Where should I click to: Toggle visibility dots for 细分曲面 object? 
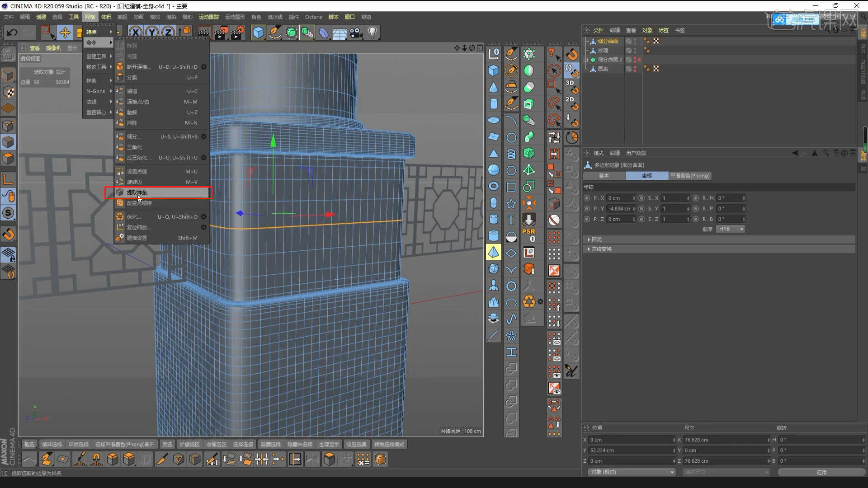(635, 41)
